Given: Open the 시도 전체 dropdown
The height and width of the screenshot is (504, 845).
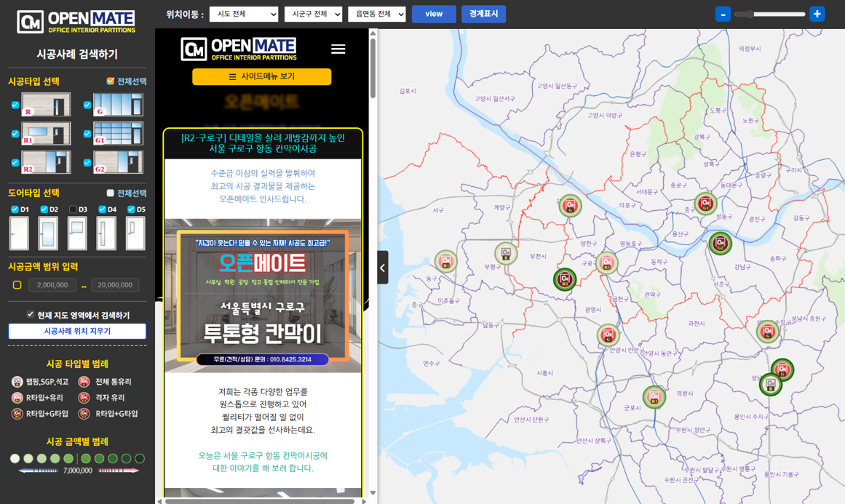Looking at the screenshot, I should [x=243, y=14].
